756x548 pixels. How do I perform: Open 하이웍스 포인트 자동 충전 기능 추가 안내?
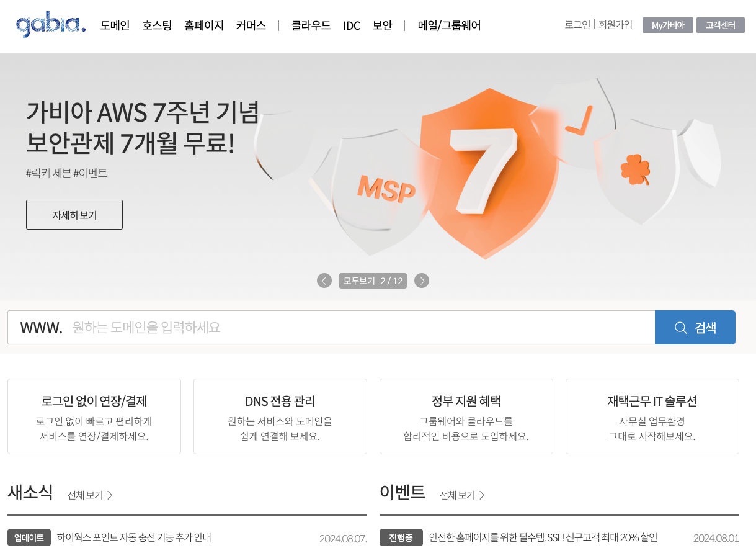pyautogui.click(x=134, y=537)
